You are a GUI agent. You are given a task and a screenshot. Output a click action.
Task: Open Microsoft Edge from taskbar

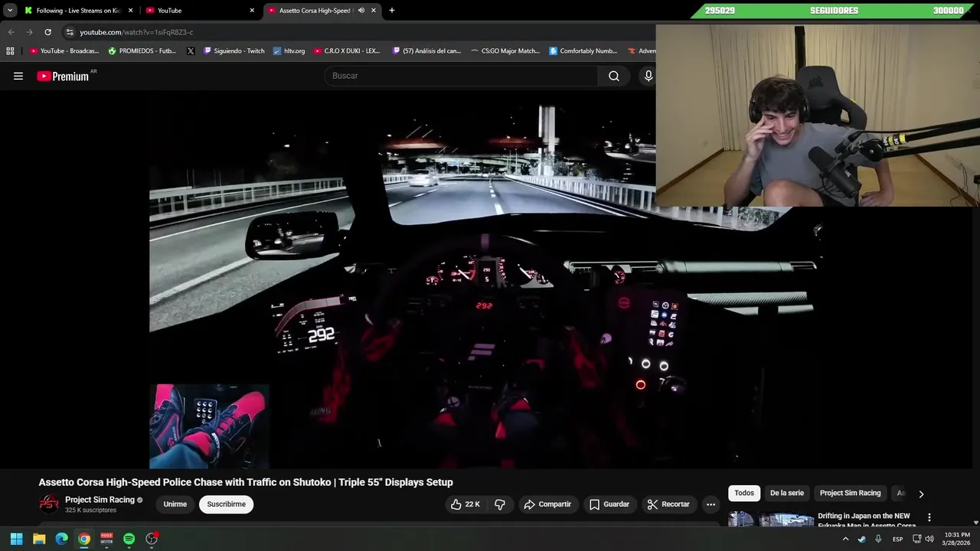point(61,539)
